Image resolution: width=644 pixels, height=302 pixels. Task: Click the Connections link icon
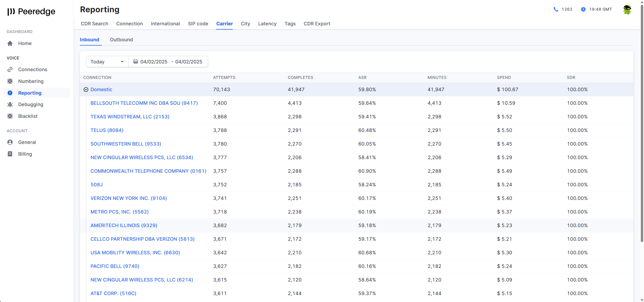pos(10,70)
